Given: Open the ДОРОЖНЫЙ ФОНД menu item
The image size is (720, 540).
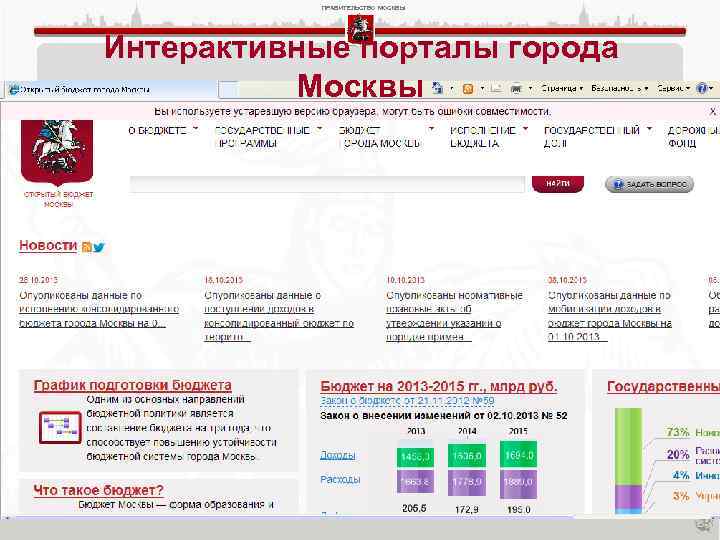Looking at the screenshot, I should [x=693, y=137].
